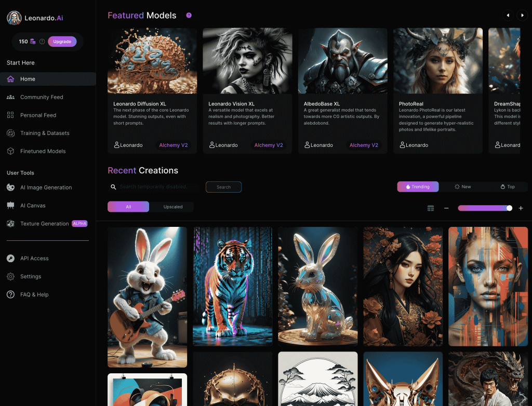Click the Search button

click(223, 187)
